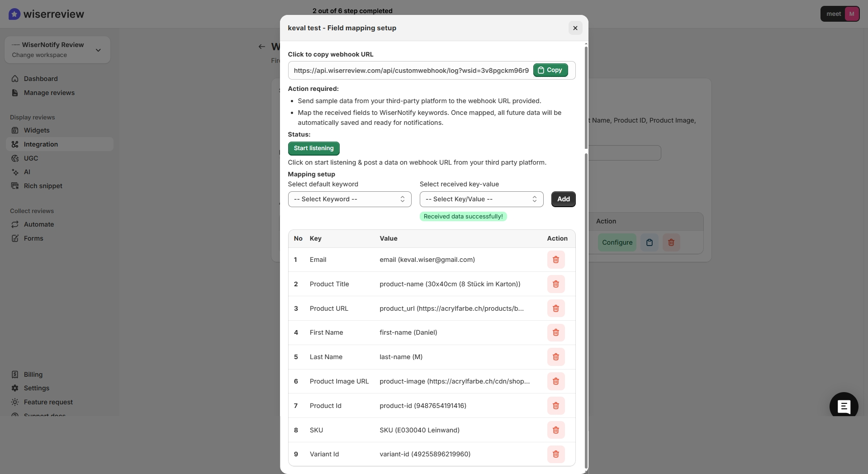Viewport: 868px width, 474px height.
Task: Open the chat support widget
Action: tap(843, 406)
